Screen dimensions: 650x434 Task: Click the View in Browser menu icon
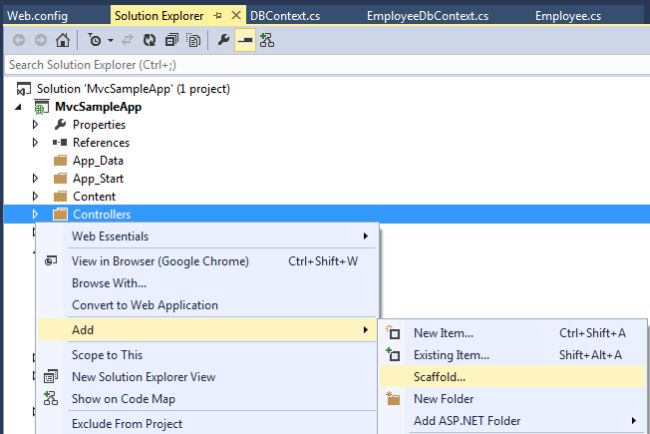pos(51,261)
